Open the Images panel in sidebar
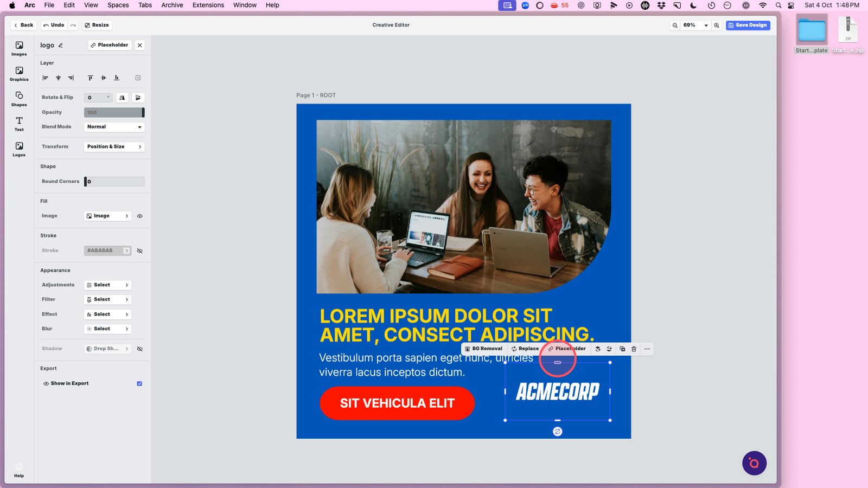Viewport: 868px width, 488px height. [x=19, y=49]
